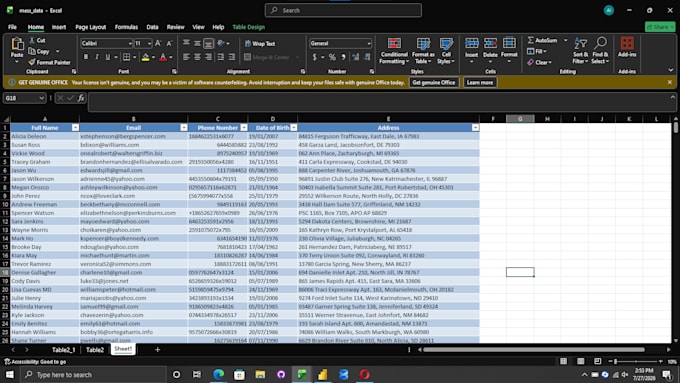Open Cell Styles gallery
This screenshot has height=383, width=680.
tap(446, 51)
